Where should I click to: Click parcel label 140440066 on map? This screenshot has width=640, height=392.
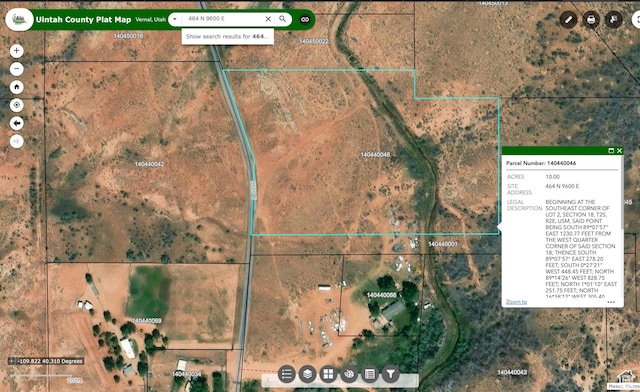click(381, 295)
